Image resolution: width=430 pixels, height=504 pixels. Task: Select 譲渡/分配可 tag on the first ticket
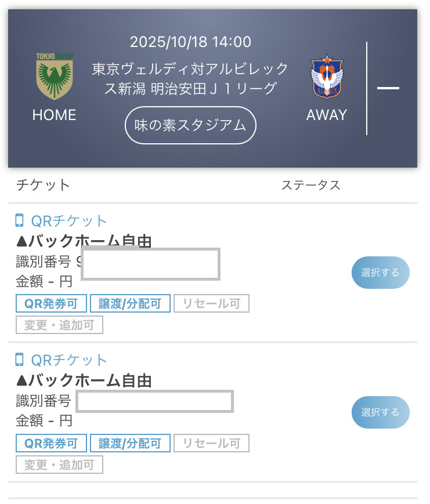(x=130, y=303)
